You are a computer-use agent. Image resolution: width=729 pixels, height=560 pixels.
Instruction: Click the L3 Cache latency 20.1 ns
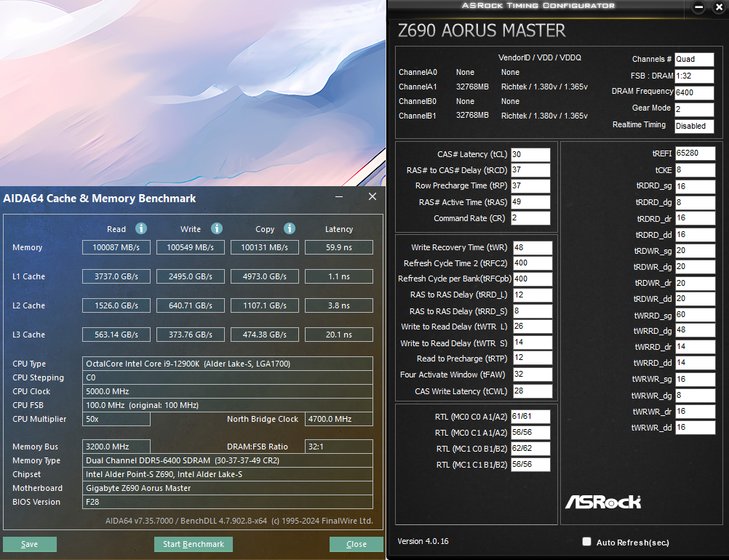339,335
